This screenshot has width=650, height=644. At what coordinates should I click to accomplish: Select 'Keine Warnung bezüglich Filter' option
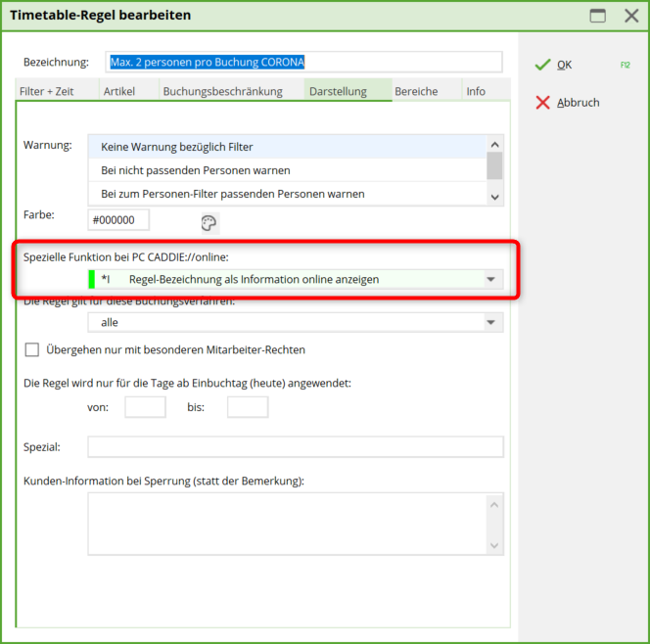[177, 147]
